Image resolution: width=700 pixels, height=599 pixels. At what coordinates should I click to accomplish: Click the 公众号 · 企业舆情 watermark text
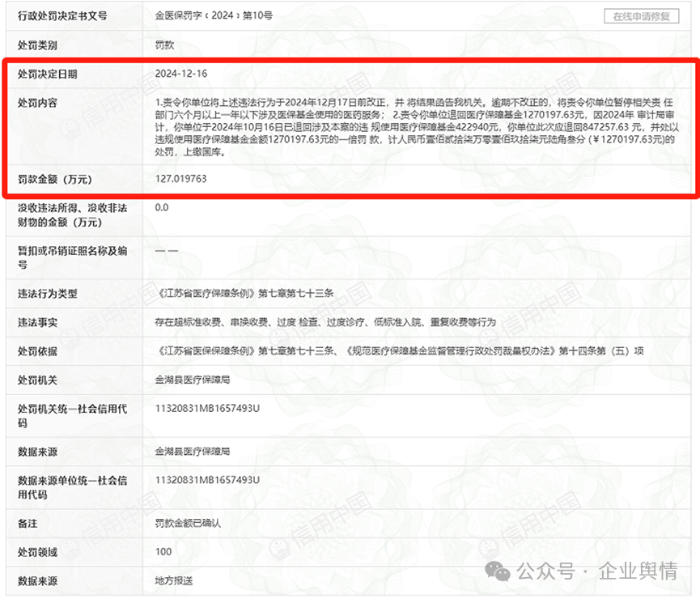(597, 571)
